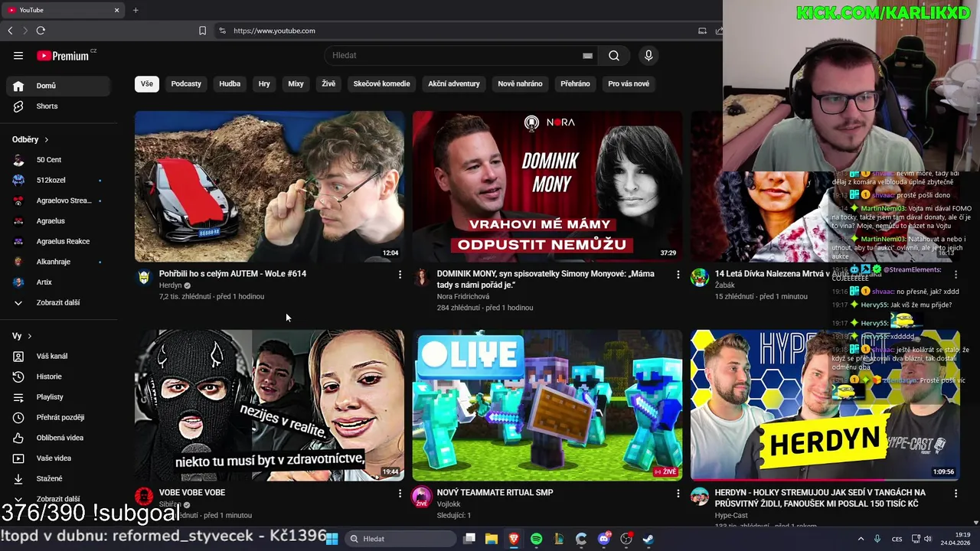Open the on-screen keyboard in the search box
980x551 pixels.
[587, 55]
